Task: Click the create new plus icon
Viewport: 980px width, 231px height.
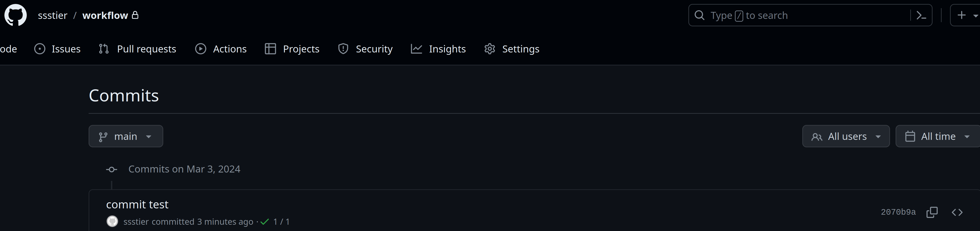Action: (961, 15)
